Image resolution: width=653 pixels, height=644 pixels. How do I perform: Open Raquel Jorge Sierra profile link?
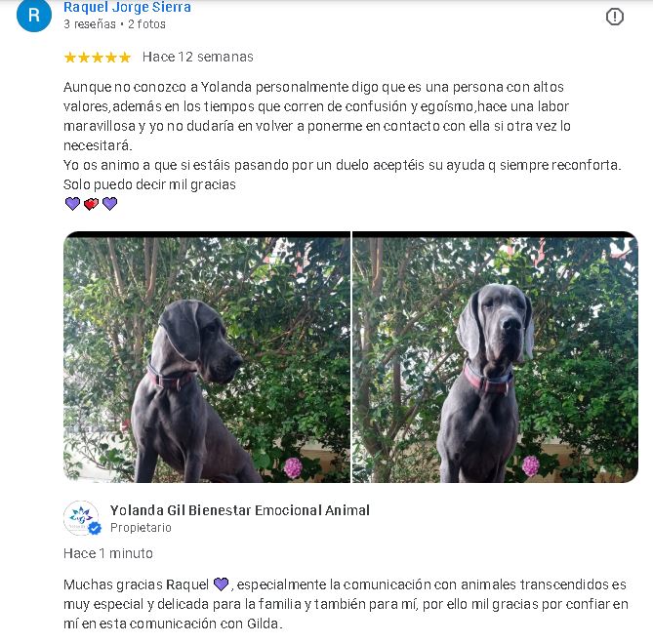(x=127, y=7)
